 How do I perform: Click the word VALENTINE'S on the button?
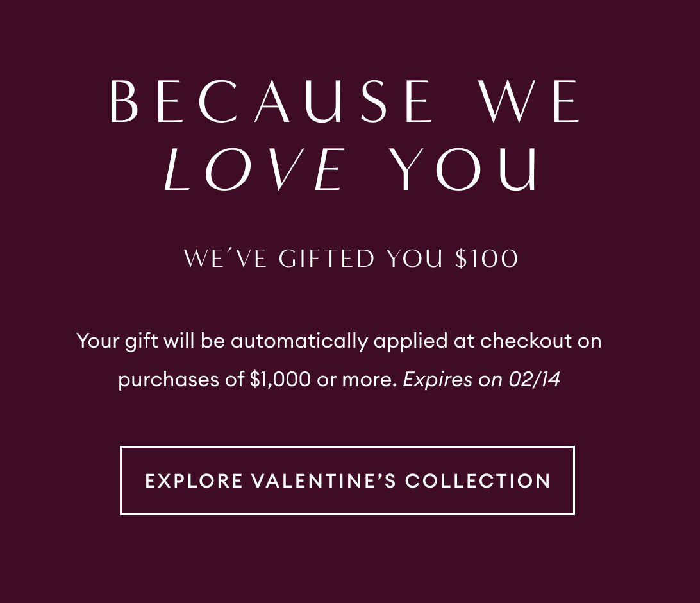324,480
